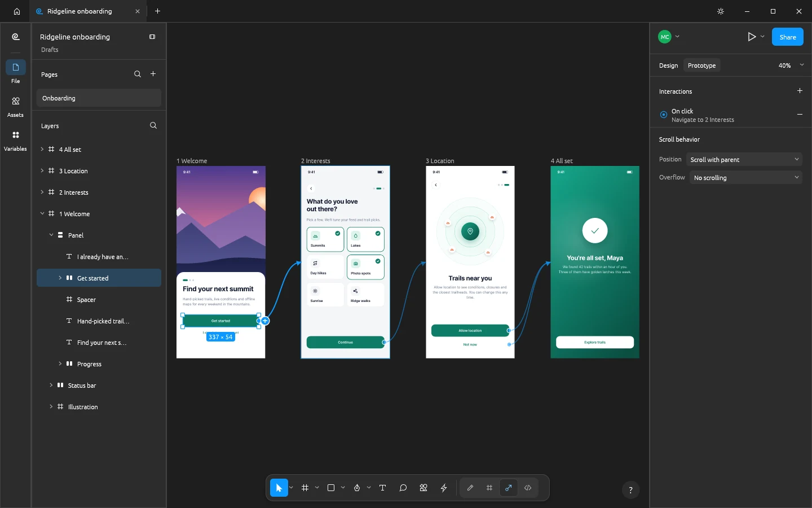Select the Text tool
812x508 pixels.
(383, 488)
